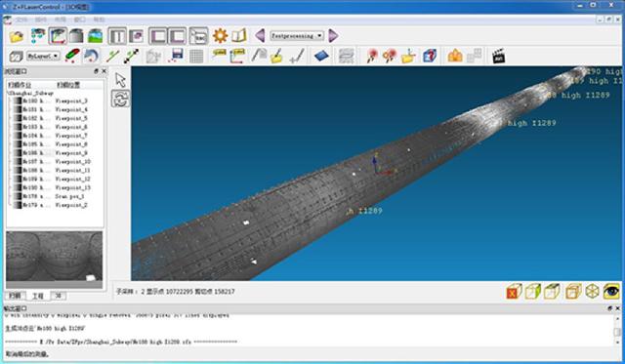This screenshot has width=625, height=364.
Task: Toggle the landscape picture view icon
Action: point(96,36)
